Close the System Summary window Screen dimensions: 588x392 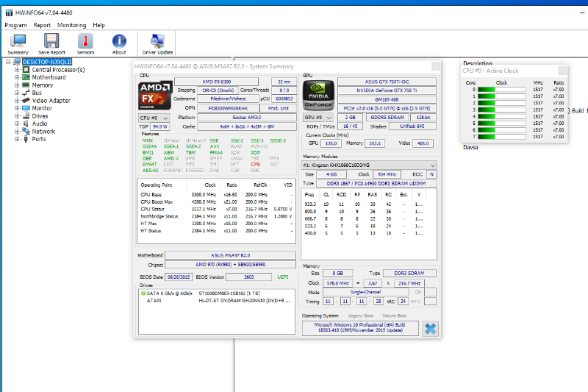(x=436, y=66)
